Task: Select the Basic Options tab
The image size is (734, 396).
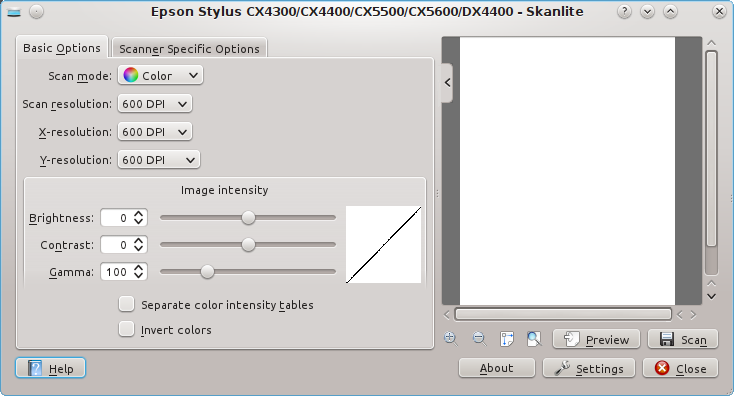Action: coord(62,47)
